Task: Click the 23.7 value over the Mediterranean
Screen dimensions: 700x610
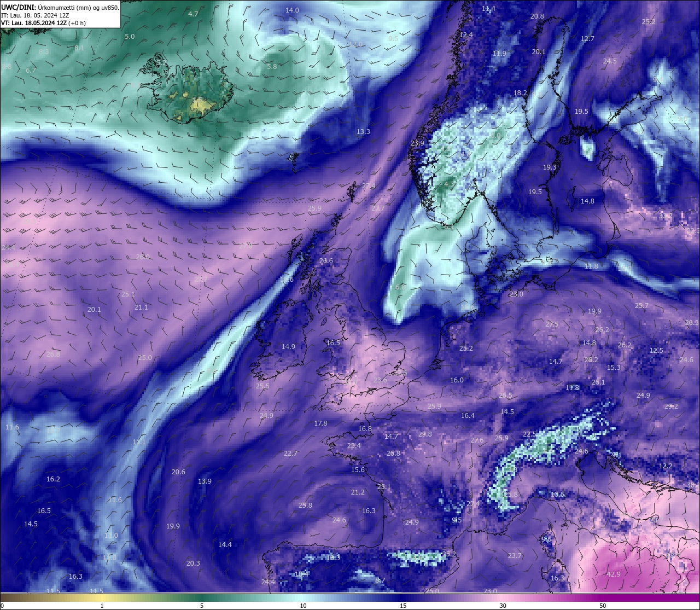Action: [x=515, y=556]
